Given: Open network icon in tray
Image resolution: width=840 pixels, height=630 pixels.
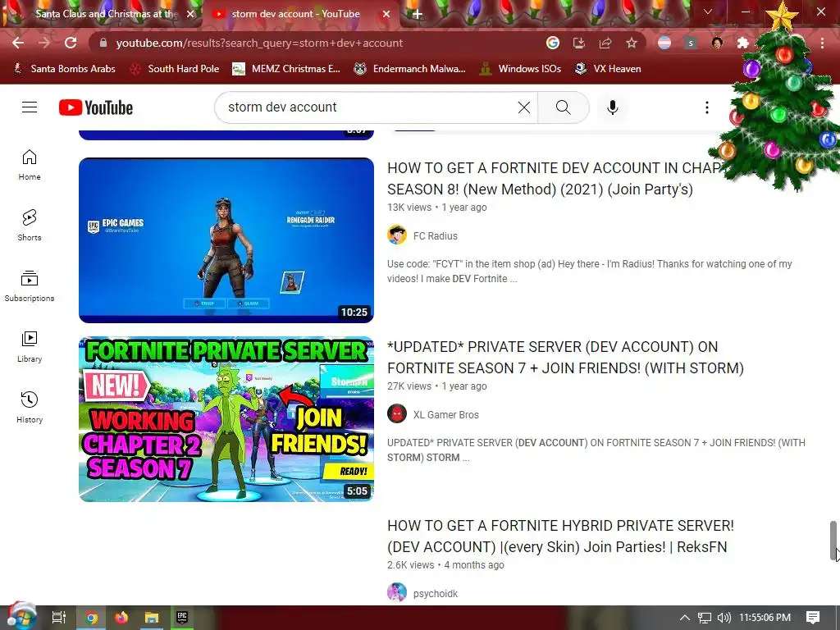Looking at the screenshot, I should pyautogui.click(x=705, y=618).
